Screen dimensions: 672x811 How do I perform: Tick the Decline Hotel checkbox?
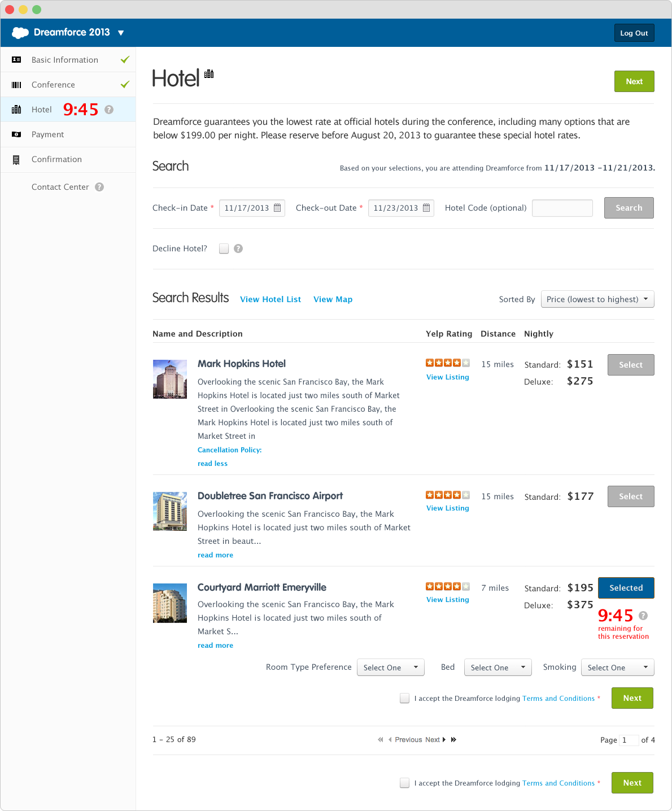click(224, 248)
